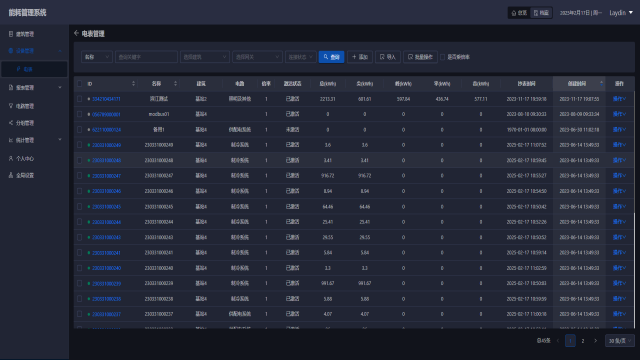The width and height of the screenshot is (640, 360).
Task: Click the 导入 import button
Action: (x=388, y=57)
